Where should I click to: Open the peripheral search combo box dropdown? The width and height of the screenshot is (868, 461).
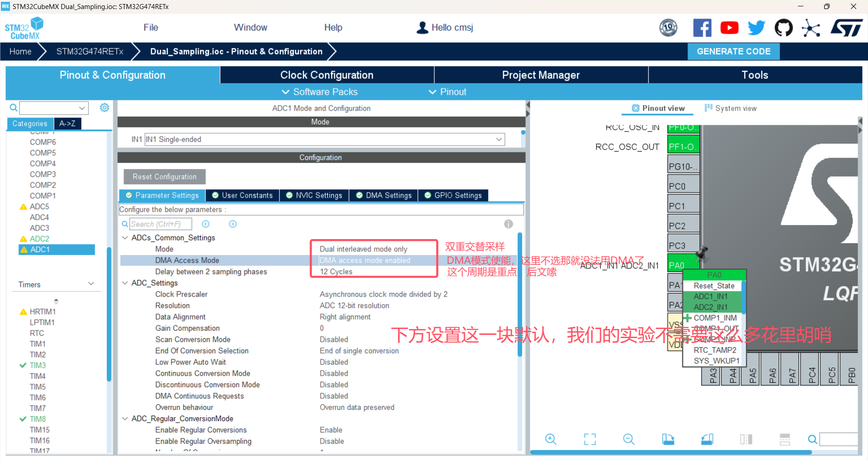82,108
